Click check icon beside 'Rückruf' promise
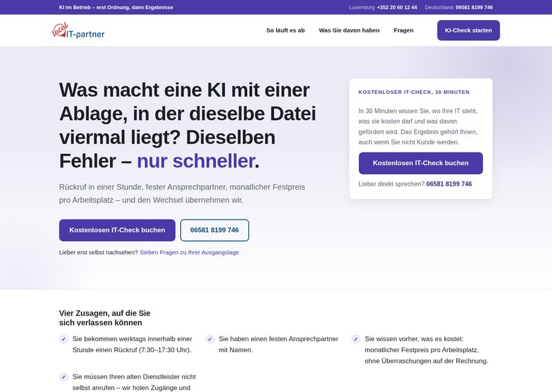The height and width of the screenshot is (392, 552). click(x=63, y=339)
